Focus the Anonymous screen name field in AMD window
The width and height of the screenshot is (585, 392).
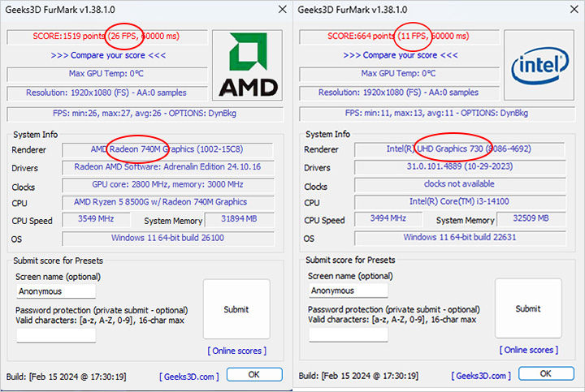[x=56, y=291]
